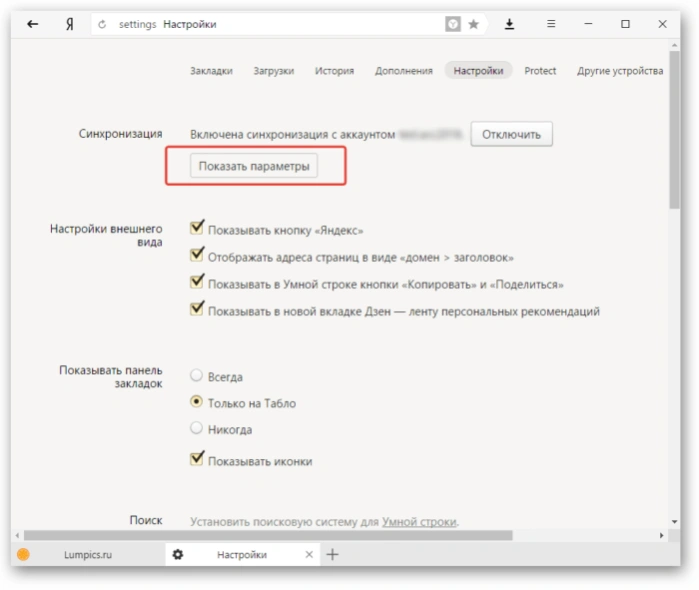699x590 pixels.
Task: Select Только на Табло radio option
Action: click(x=196, y=402)
